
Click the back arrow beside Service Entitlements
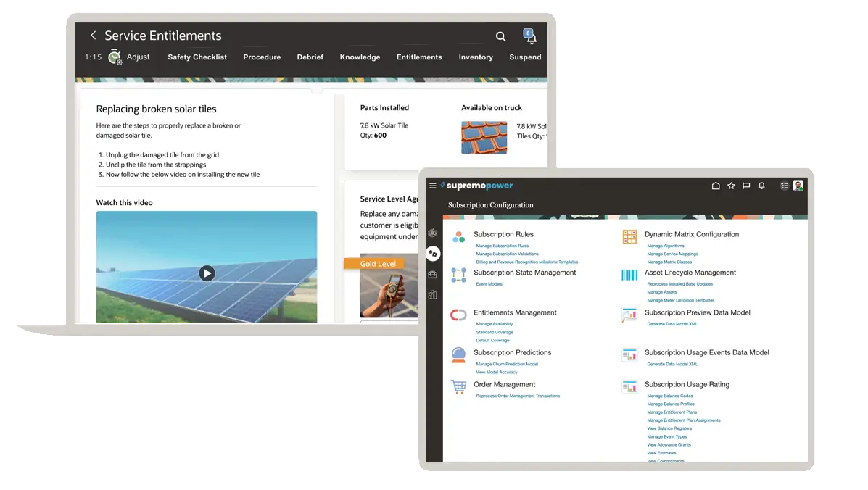click(93, 36)
